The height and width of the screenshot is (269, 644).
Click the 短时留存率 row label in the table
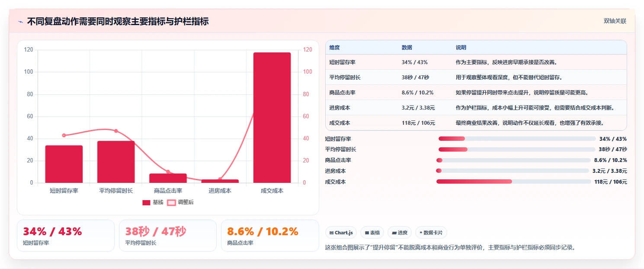click(342, 62)
